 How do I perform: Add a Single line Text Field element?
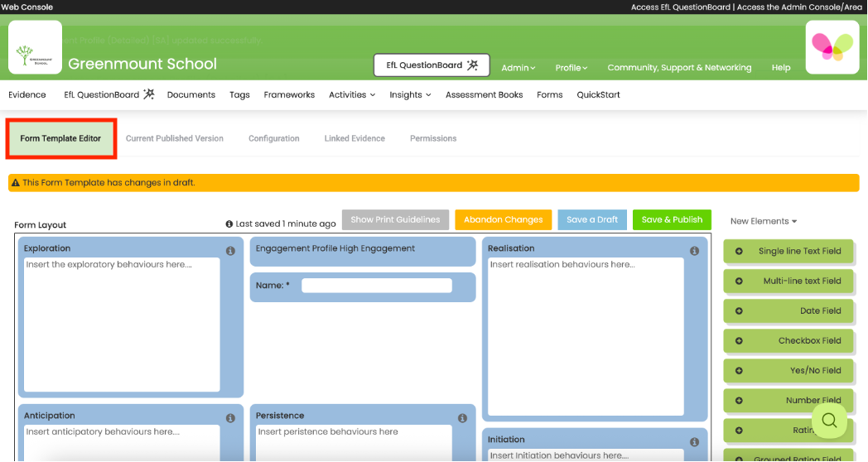(x=788, y=251)
